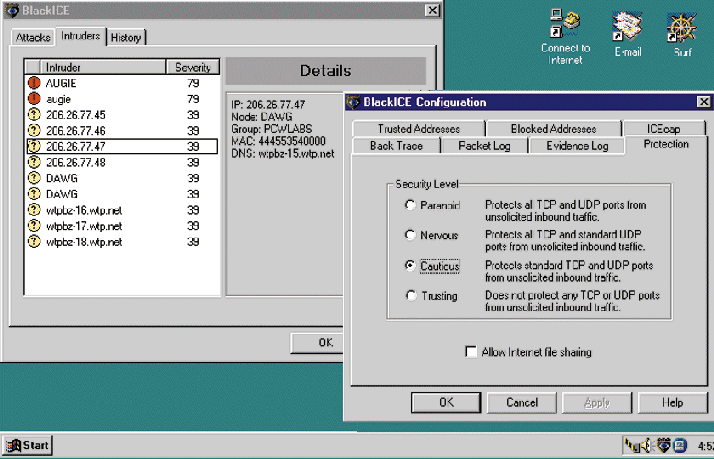Close the BlackICE Configuration dialog

tap(704, 102)
